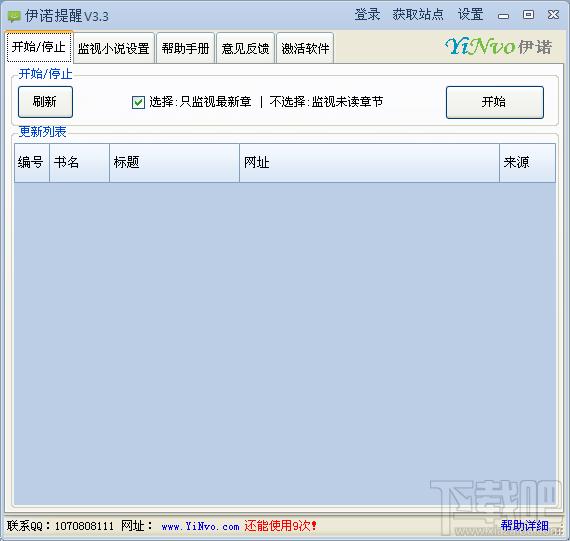Viewport: 570px width, 541px height.
Task: Click the 书名 column header
Action: [79, 163]
